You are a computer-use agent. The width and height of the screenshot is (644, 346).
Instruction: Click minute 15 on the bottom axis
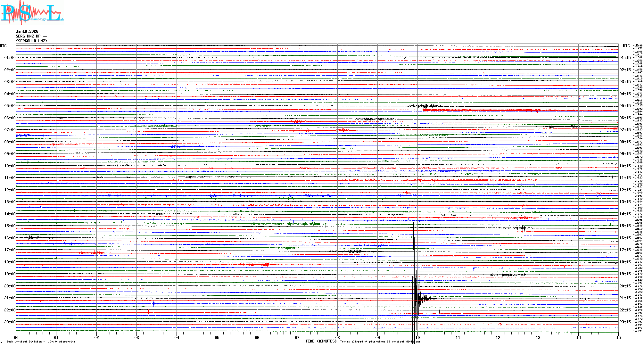[618, 337]
